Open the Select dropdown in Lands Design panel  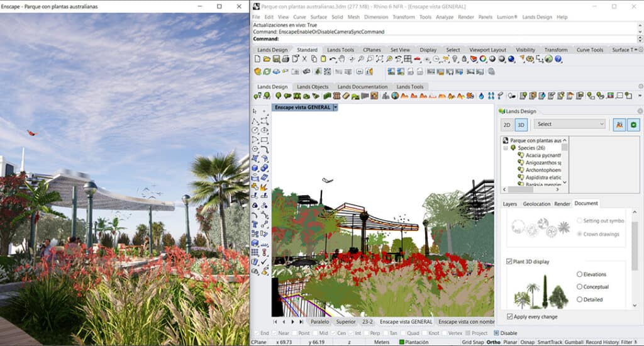570,125
